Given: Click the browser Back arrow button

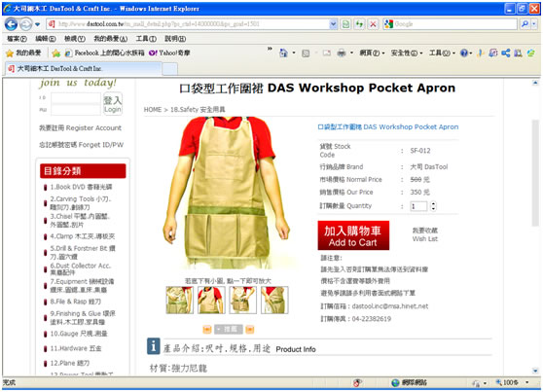Looking at the screenshot, I should 11,24.
